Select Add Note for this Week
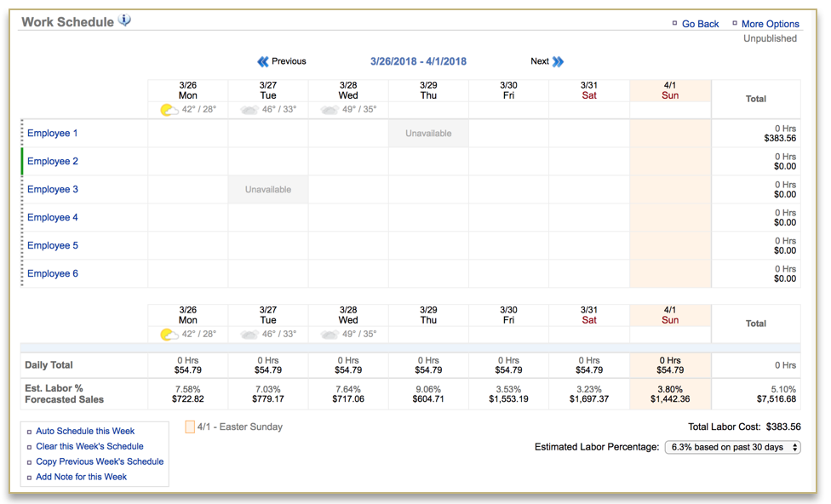Image resolution: width=831 pixels, height=504 pixels. coord(81,477)
